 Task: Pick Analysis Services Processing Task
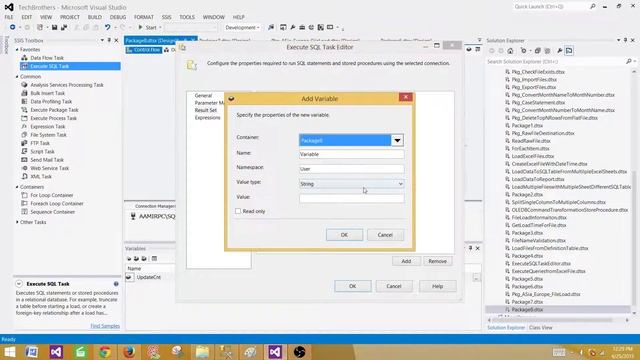pyautogui.click(x=67, y=85)
